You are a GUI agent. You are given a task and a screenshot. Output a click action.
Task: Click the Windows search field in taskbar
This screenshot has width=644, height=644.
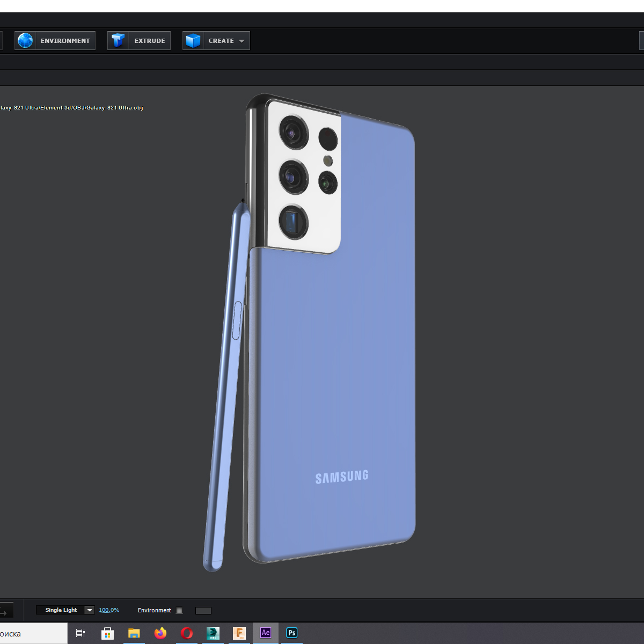pos(33,633)
